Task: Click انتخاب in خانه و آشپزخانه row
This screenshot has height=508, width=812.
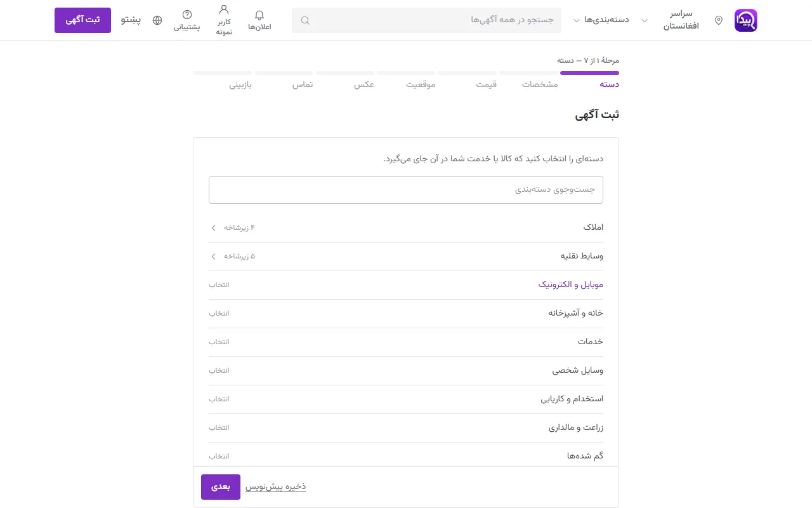Action: pos(219,313)
